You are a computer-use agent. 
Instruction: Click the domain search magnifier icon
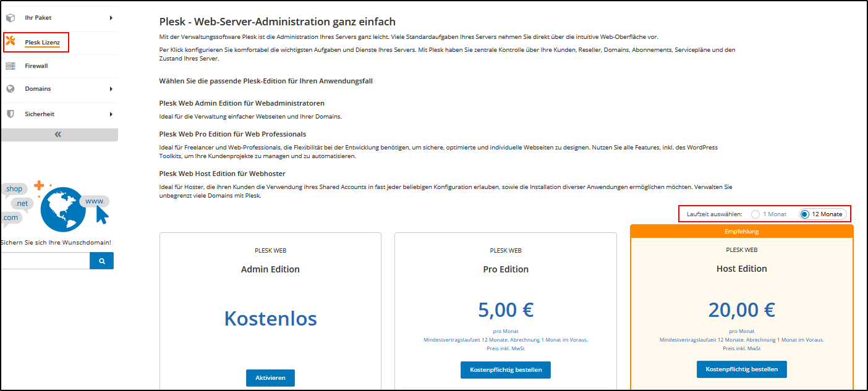click(x=101, y=260)
